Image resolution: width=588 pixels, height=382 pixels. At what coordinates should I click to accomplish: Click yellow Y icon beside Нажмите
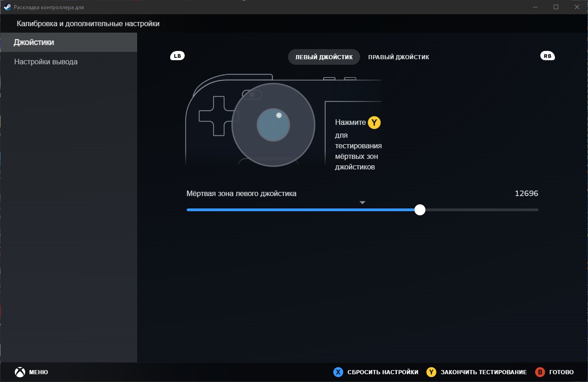point(374,123)
